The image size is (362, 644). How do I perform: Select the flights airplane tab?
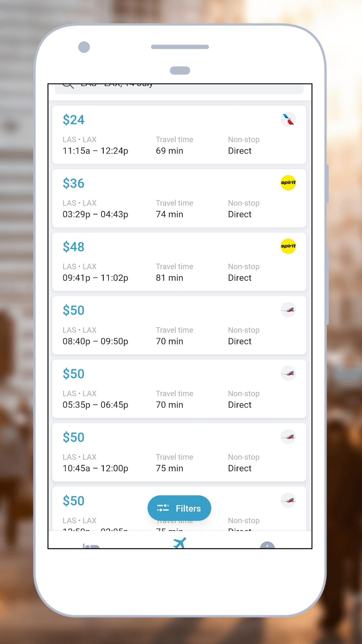point(180,543)
